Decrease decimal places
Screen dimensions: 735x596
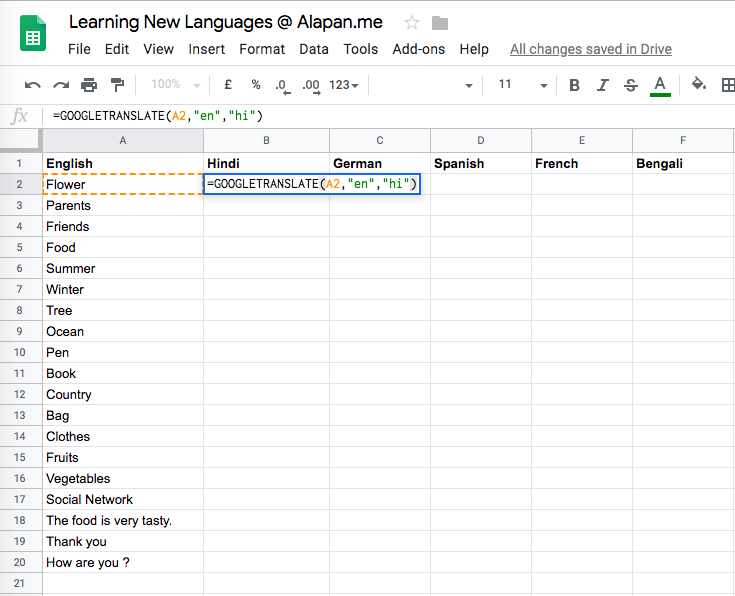[x=283, y=86]
